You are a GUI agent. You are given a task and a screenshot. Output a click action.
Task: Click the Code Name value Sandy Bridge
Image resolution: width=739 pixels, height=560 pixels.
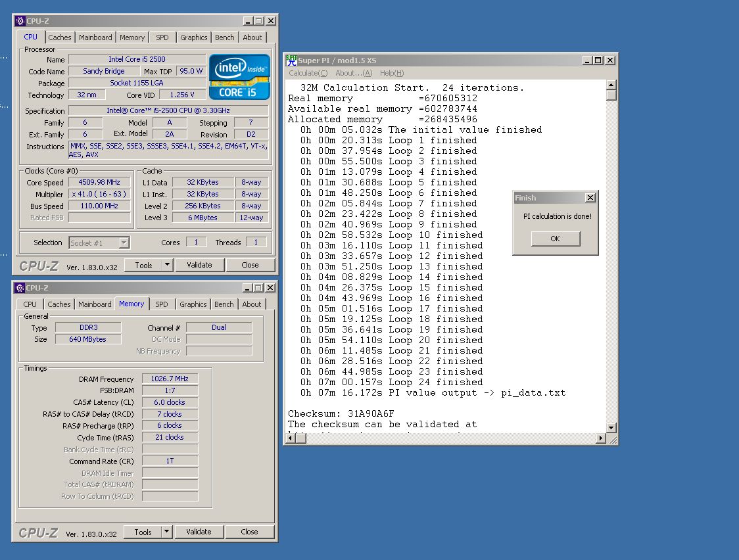click(104, 71)
